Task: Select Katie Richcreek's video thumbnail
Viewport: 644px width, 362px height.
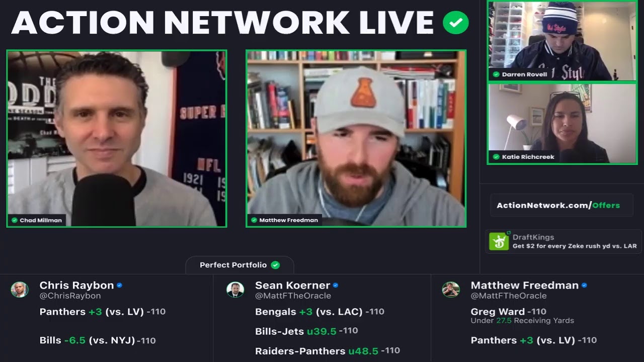Action: pos(562,124)
